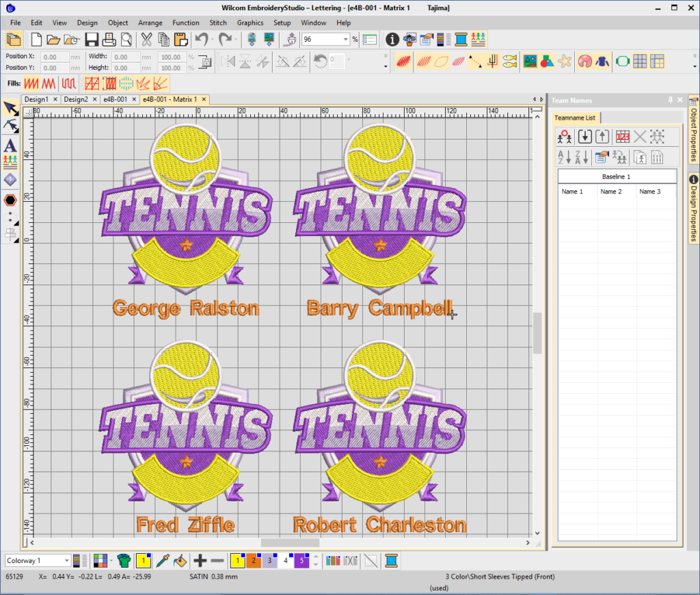Expand the Colorway 1 dropdown

[67, 561]
